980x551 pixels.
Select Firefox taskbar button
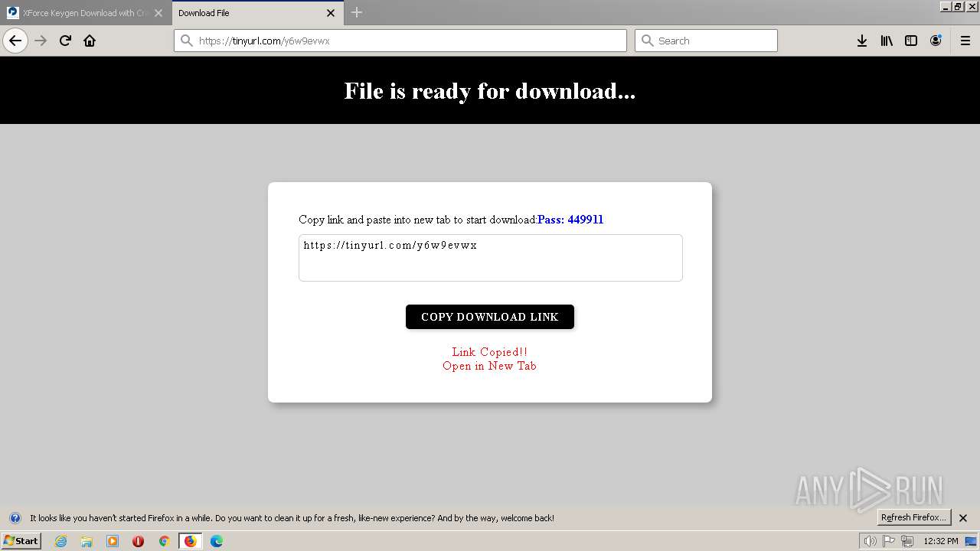pyautogui.click(x=190, y=541)
